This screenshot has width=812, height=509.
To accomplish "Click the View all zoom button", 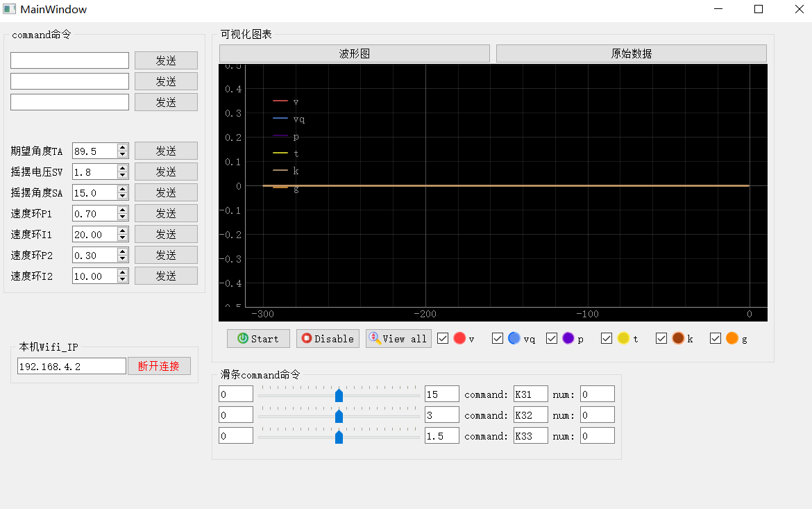I will pos(398,338).
